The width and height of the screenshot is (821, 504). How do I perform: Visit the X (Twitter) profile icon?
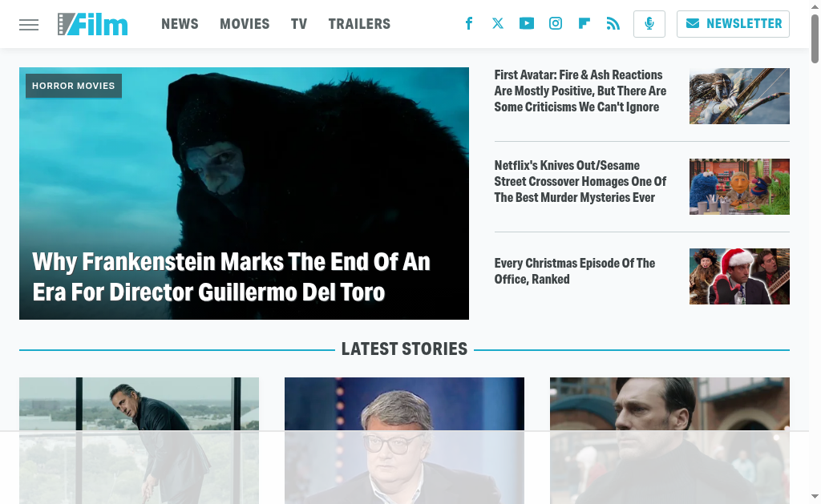click(498, 23)
